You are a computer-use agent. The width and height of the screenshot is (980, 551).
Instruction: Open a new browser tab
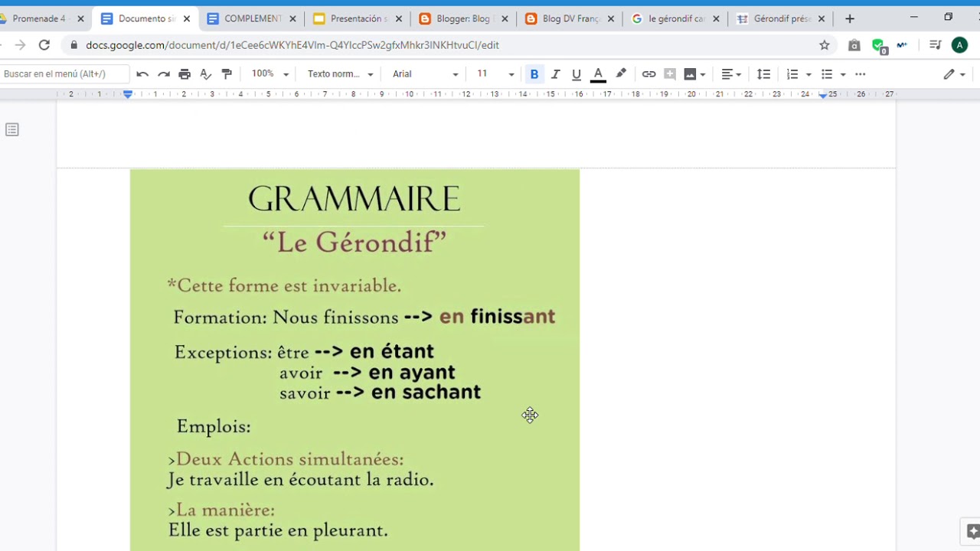click(x=850, y=18)
